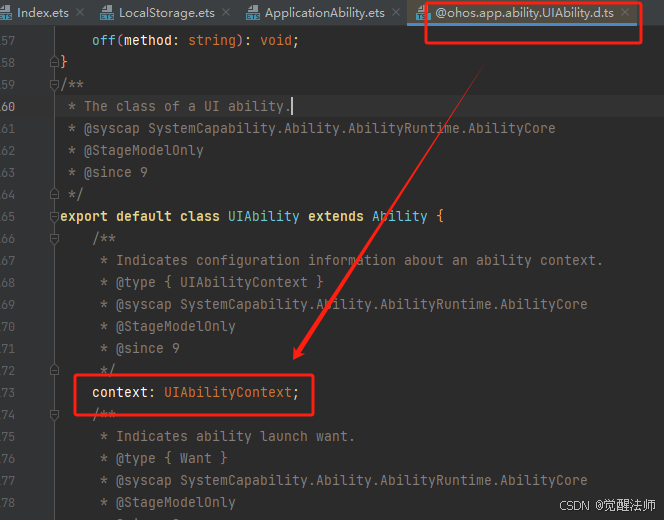The width and height of the screenshot is (664, 520).
Task: Toggle fold marker at comment end line 64
Action: [x=54, y=194]
